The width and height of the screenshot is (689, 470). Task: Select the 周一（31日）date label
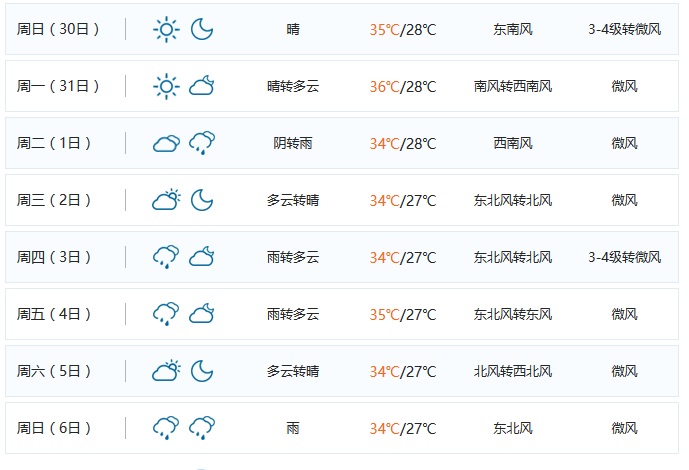point(59,86)
